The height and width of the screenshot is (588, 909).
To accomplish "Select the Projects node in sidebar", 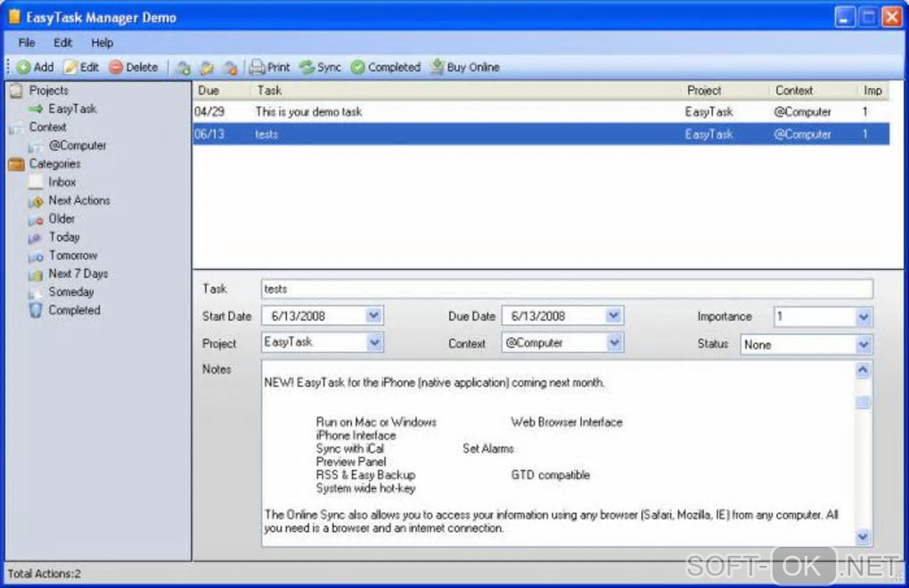I will tap(49, 90).
